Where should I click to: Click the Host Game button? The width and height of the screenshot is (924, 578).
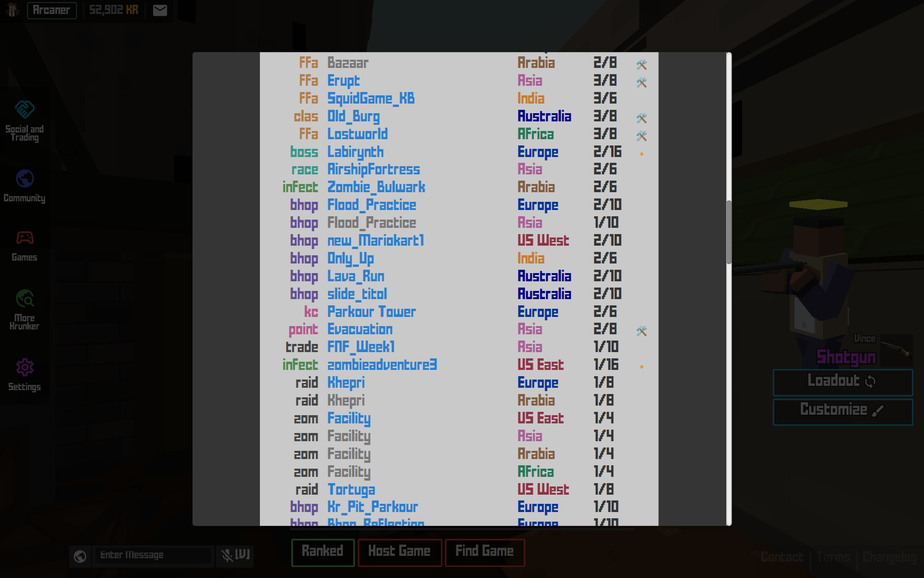point(399,552)
